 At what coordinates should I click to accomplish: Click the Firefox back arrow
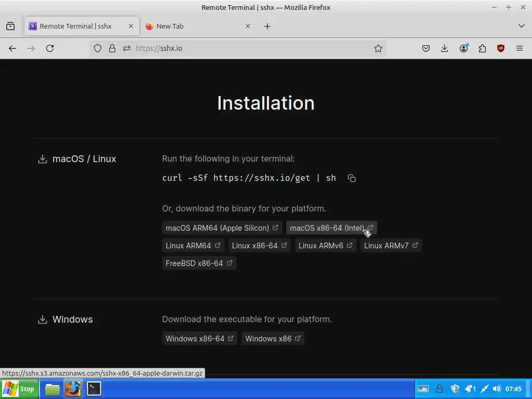pyautogui.click(x=12, y=48)
